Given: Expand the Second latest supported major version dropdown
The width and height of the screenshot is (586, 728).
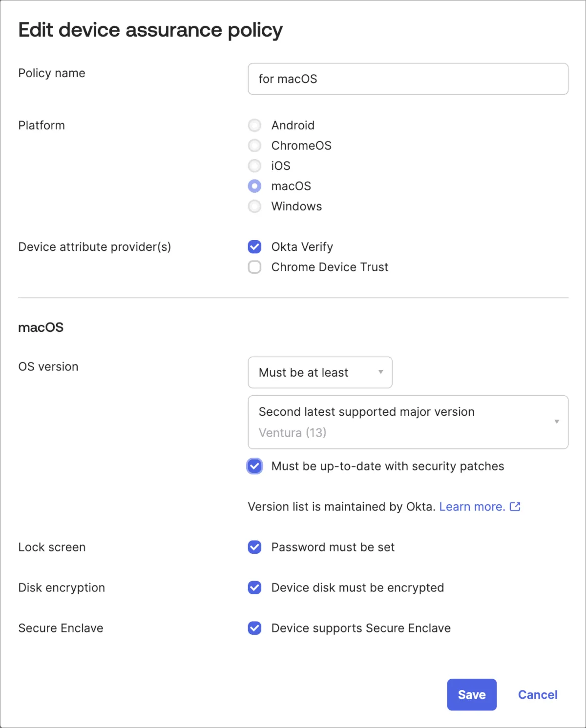Looking at the screenshot, I should click(x=407, y=422).
